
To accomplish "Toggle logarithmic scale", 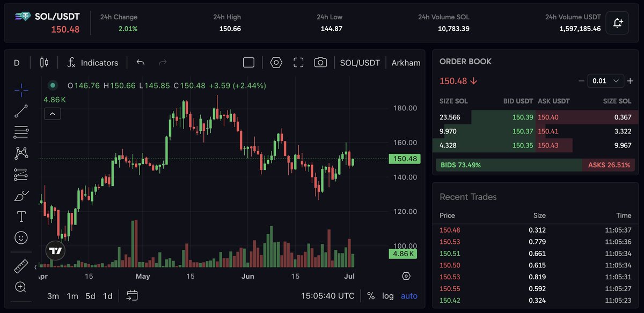I will (387, 296).
